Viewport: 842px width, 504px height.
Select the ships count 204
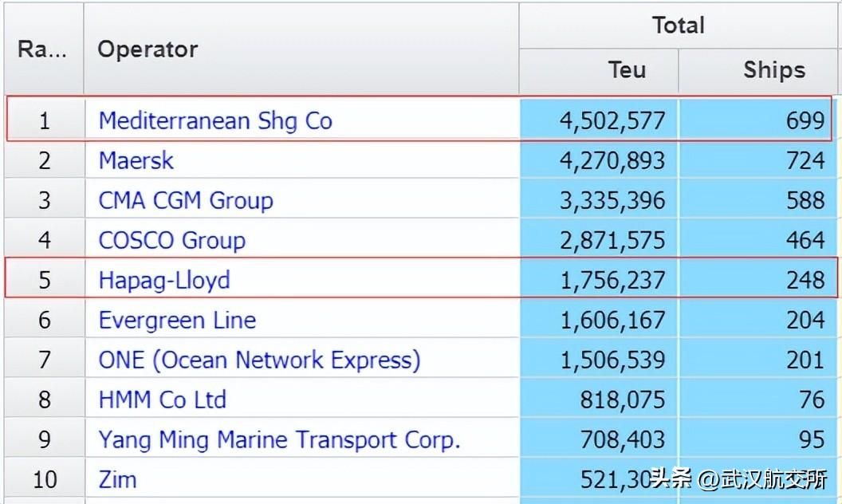(805, 321)
